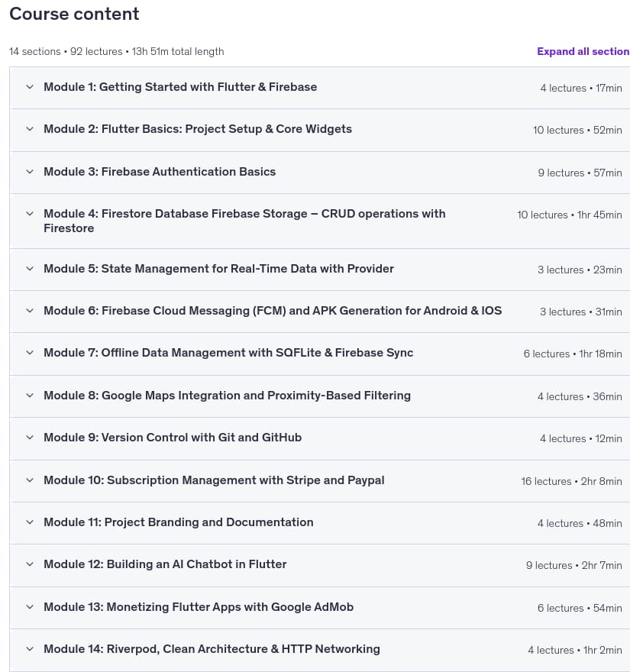The height and width of the screenshot is (672, 630).
Task: Select 'Module 5: State Management' section title
Action: [218, 269]
